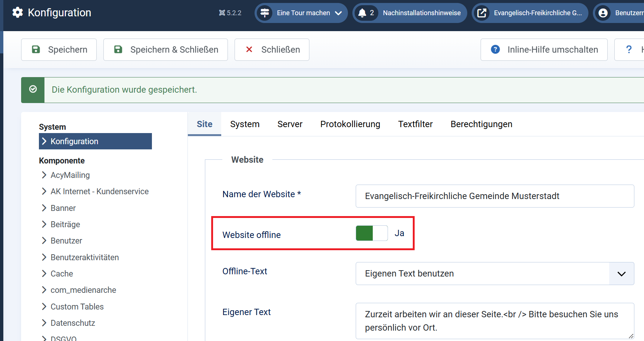Click into the Eigener Text textarea
This screenshot has height=341, width=644.
click(495, 321)
